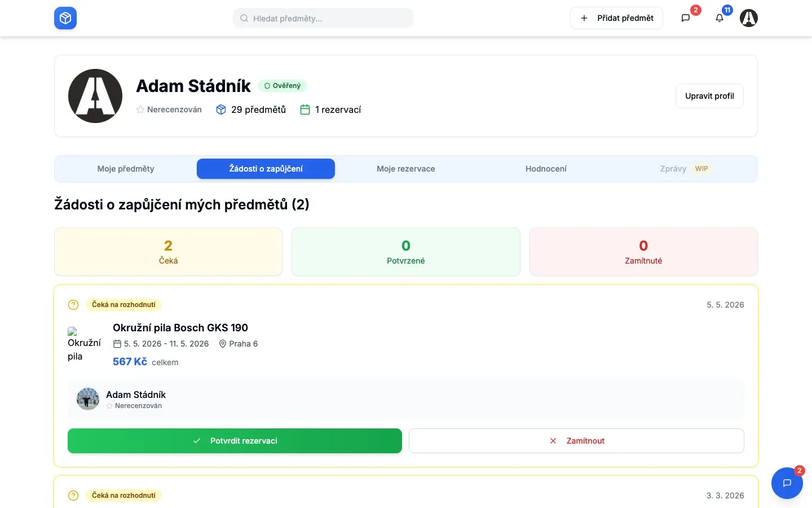Open Zprávy WIP tab
The height and width of the screenshot is (508, 812).
(x=685, y=169)
